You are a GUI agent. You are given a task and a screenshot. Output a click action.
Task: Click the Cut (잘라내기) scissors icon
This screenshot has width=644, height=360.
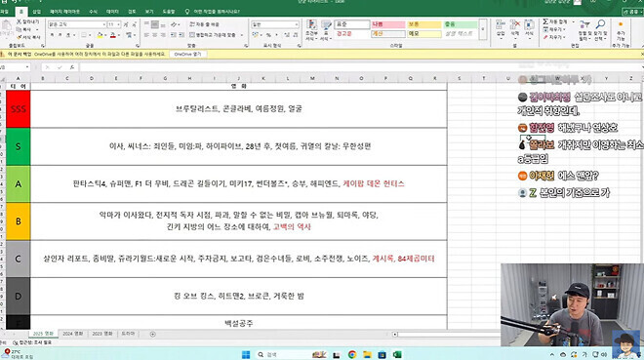tap(20, 21)
